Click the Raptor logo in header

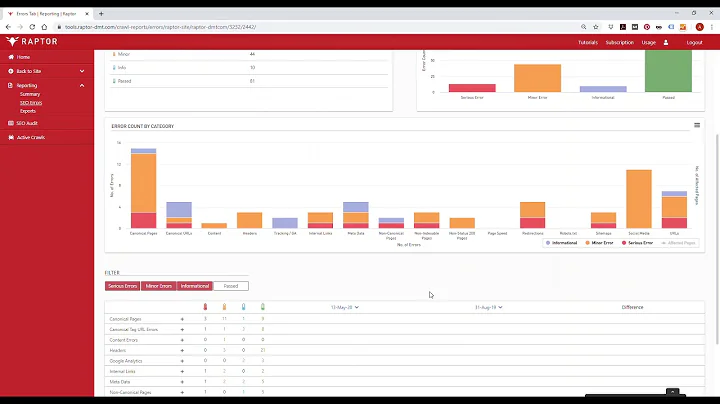pos(32,41)
